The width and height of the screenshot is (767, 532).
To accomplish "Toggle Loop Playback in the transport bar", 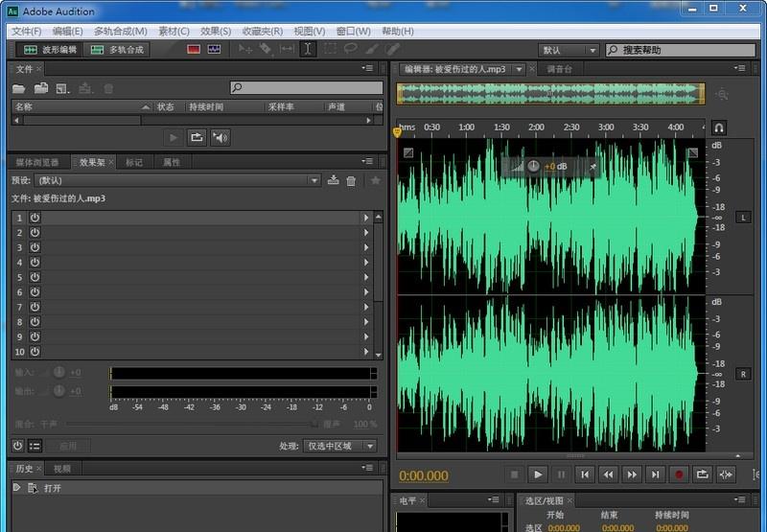I will tap(702, 474).
